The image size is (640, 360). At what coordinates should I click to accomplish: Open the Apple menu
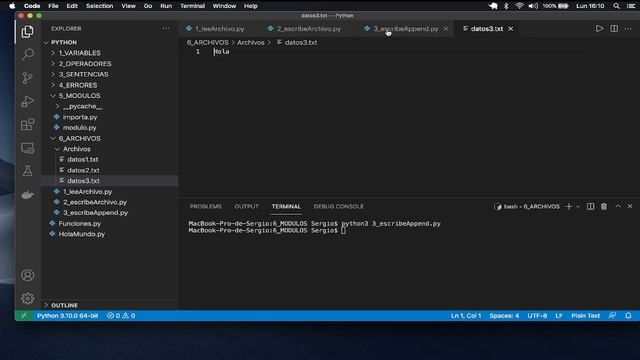pyautogui.click(x=12, y=6)
